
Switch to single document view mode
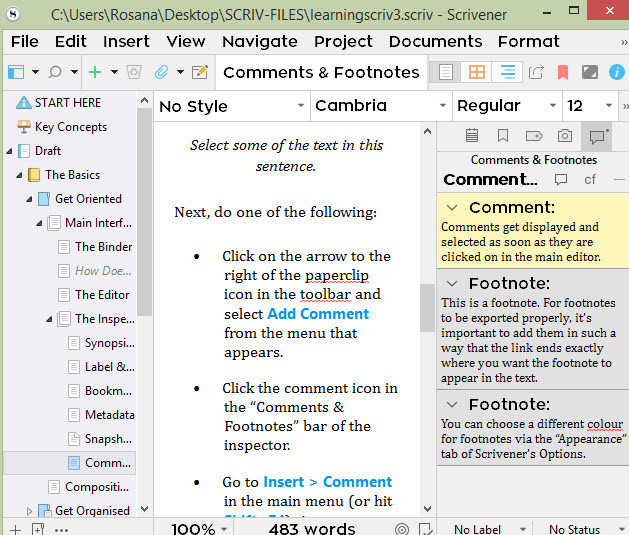pyautogui.click(x=446, y=72)
